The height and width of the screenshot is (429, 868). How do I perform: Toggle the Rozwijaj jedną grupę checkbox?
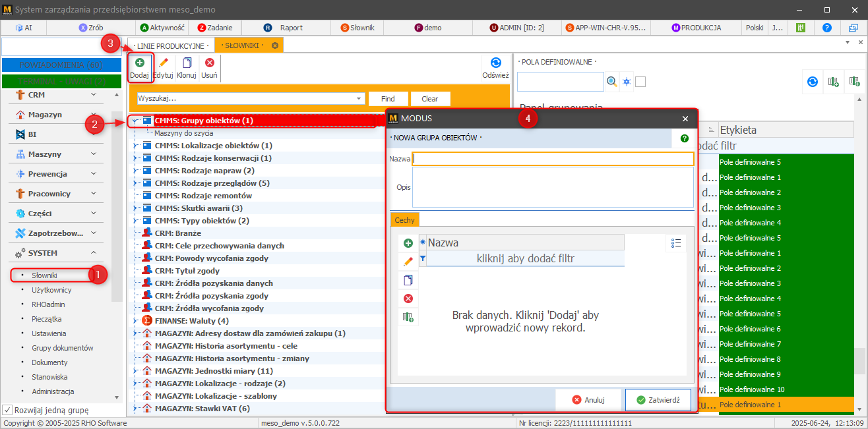[x=7, y=409]
